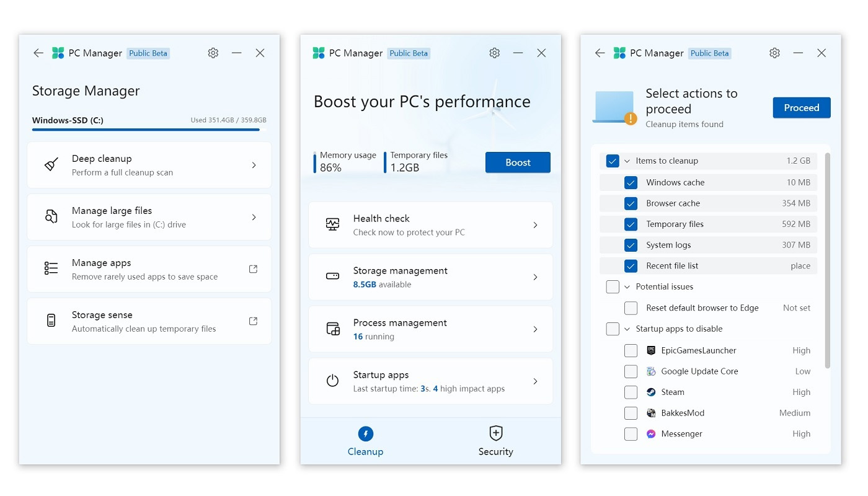Open Health check via its chevron

(535, 225)
